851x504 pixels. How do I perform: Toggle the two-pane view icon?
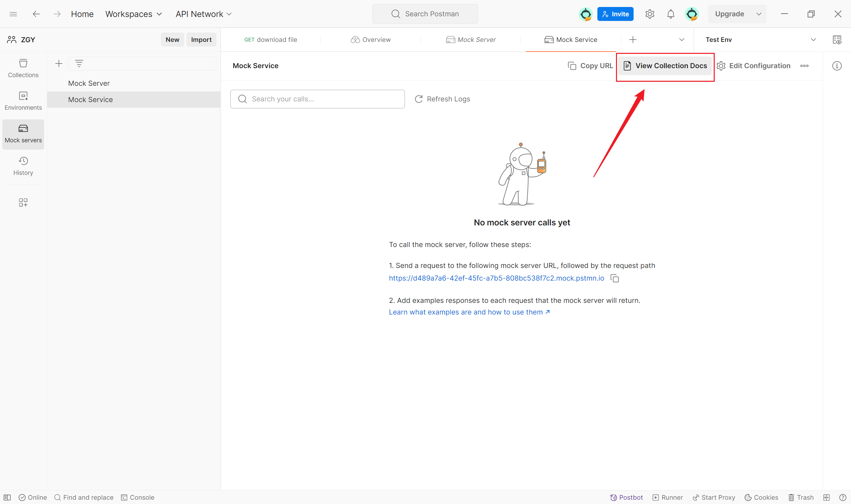[826, 497]
